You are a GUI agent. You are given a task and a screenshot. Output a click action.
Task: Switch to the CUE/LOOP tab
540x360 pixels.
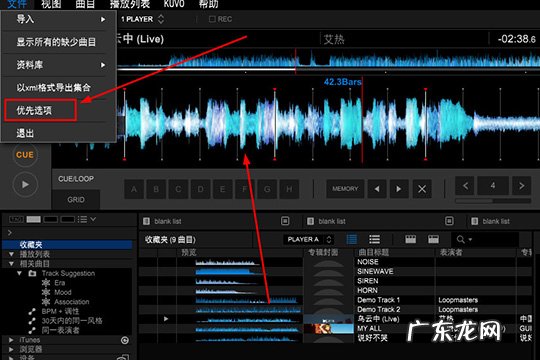point(76,179)
